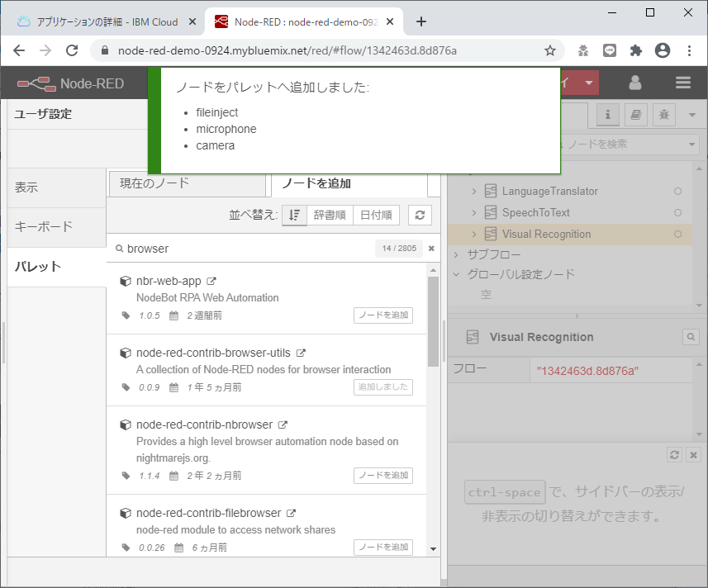The image size is (708, 588).
Task: Open the hamburger menu icon
Action: [683, 83]
